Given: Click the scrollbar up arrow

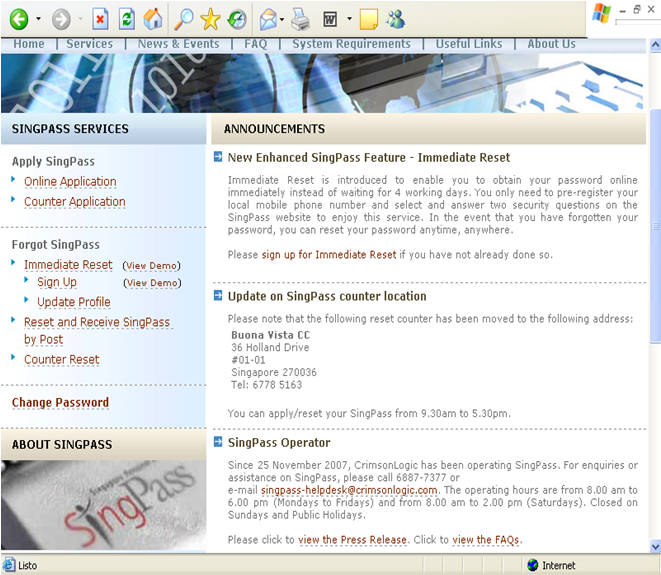Looking at the screenshot, I should (x=655, y=44).
